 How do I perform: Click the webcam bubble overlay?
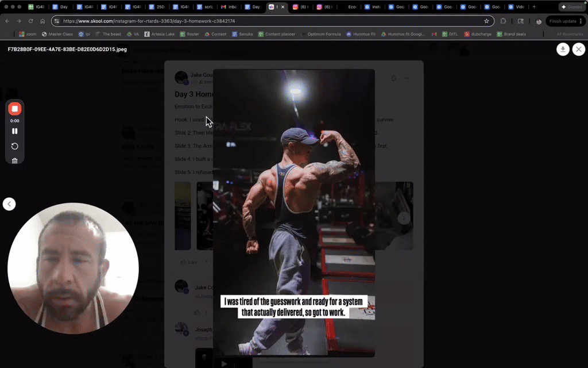point(73,269)
